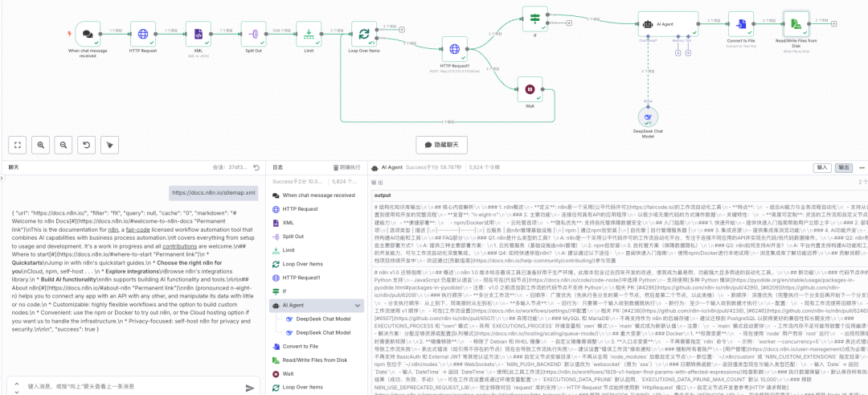Open first DeepSeek Chat Model log entry
This screenshot has height=395, width=868.
(323, 319)
